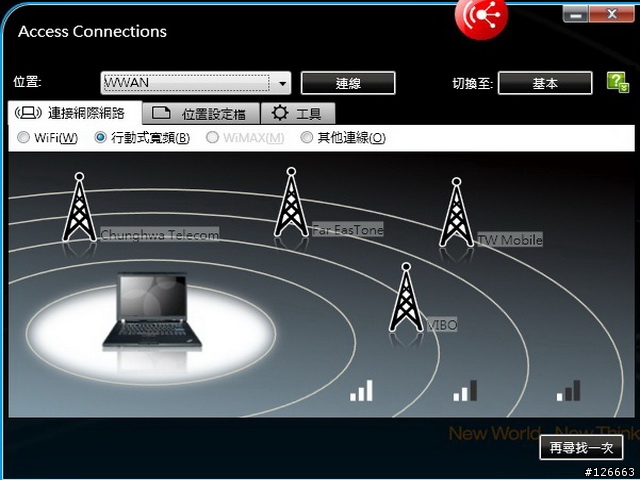Screen dimensions: 640x480
Task: Select the 行動式寬頻(B) radio button
Action: click(x=100, y=137)
